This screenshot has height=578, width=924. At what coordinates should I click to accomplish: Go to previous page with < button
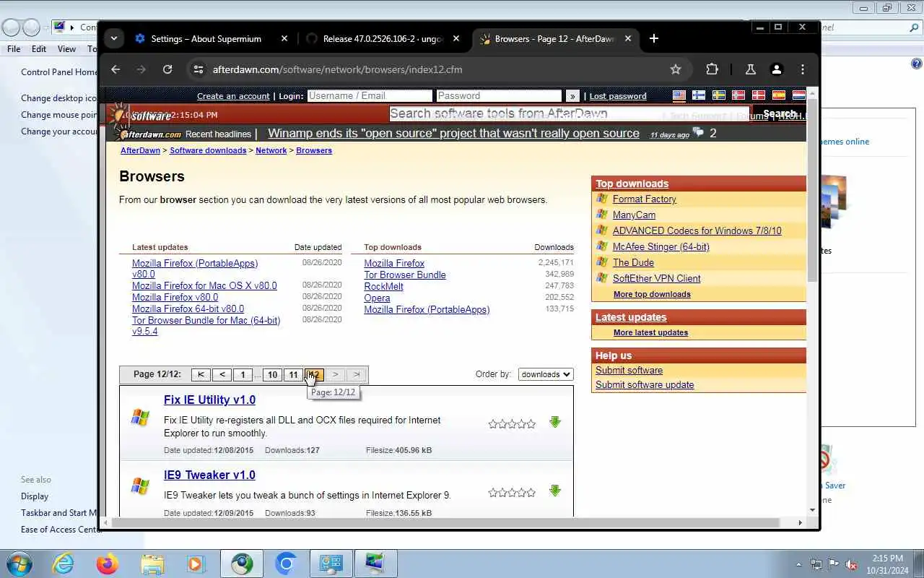coord(222,374)
